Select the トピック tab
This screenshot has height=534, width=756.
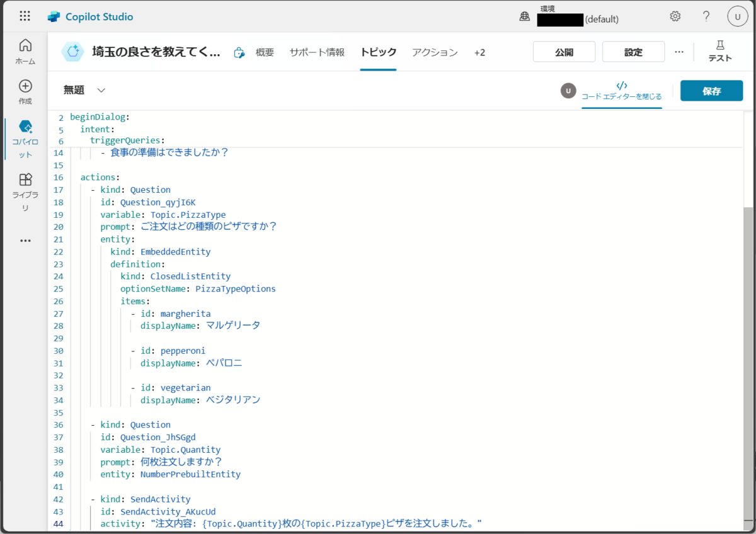[378, 53]
